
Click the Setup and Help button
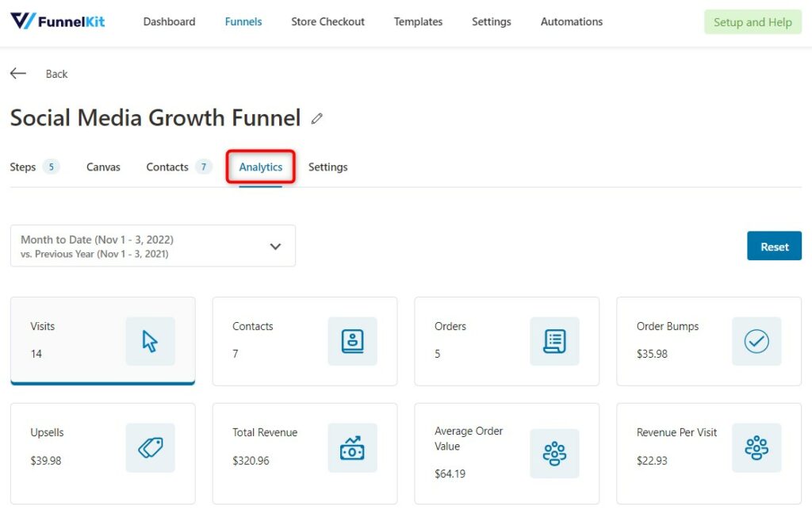753,22
